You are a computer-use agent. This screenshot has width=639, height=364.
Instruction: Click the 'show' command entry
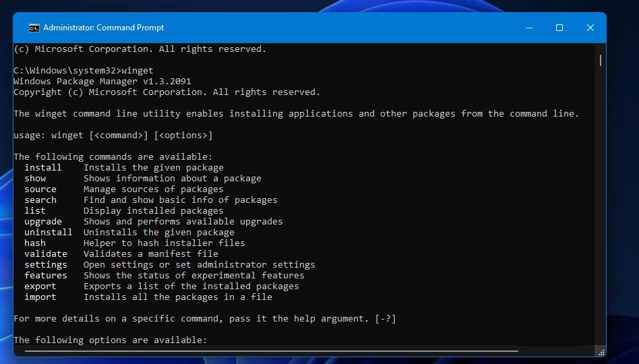point(35,179)
